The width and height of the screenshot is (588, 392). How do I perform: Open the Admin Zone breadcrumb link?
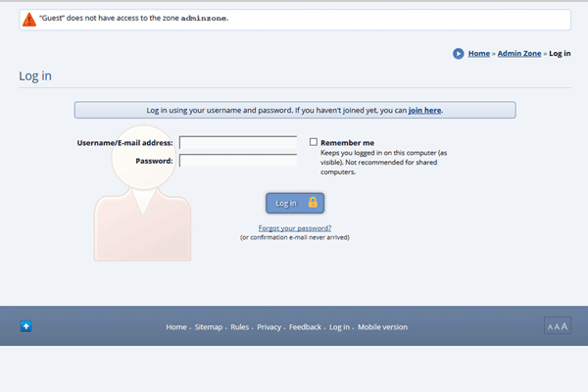click(x=519, y=54)
